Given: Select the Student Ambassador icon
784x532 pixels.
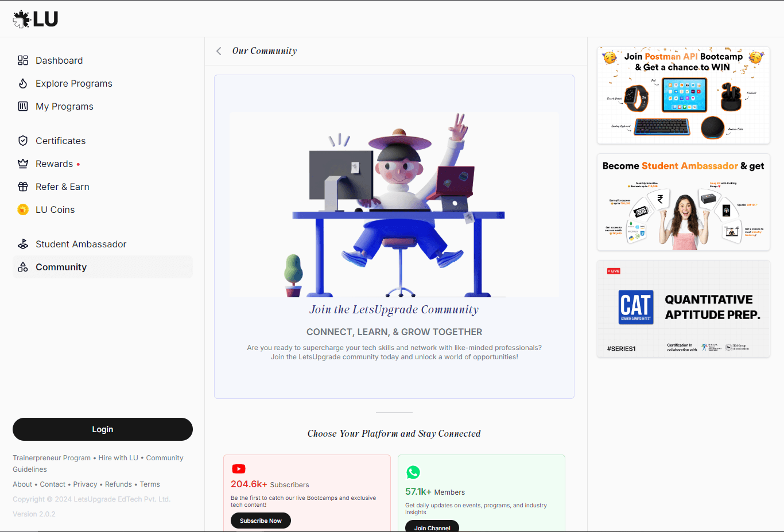Looking at the screenshot, I should click(23, 243).
